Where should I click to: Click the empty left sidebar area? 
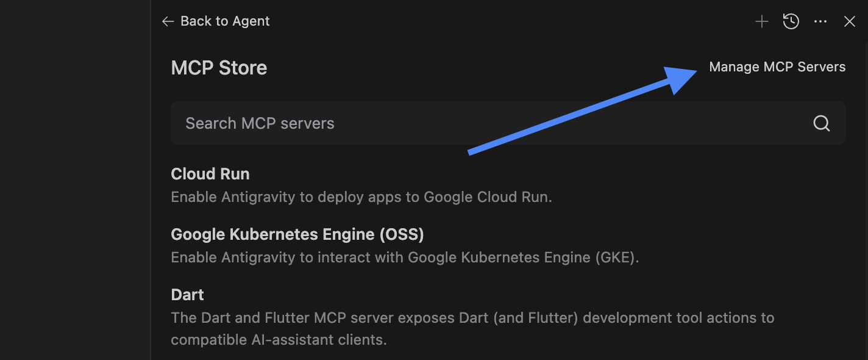click(74, 183)
